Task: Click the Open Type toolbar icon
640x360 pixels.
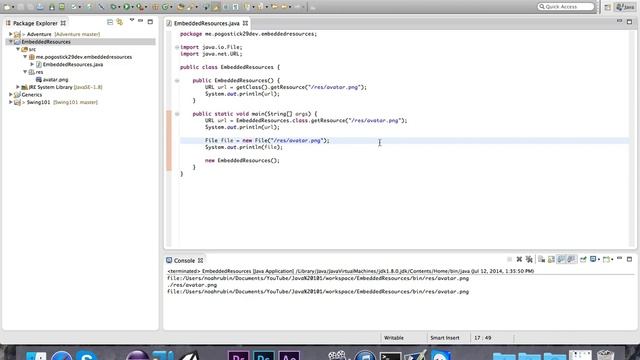Action: 180,7
